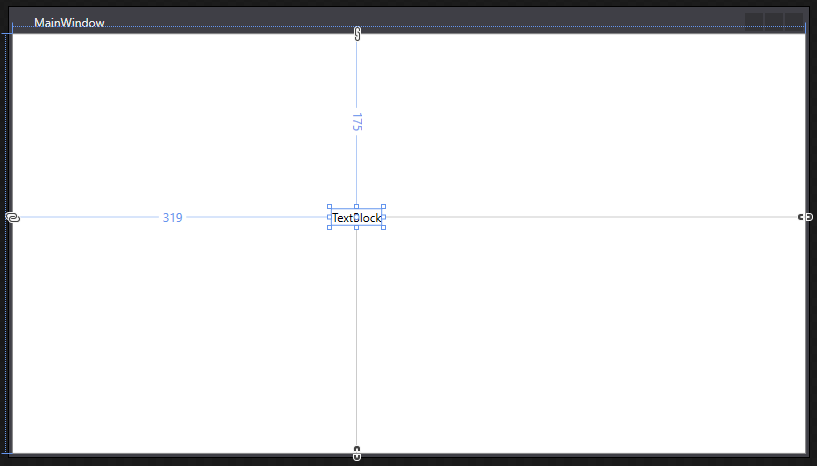Click the TextBlock bottom-left resize handle

330,227
